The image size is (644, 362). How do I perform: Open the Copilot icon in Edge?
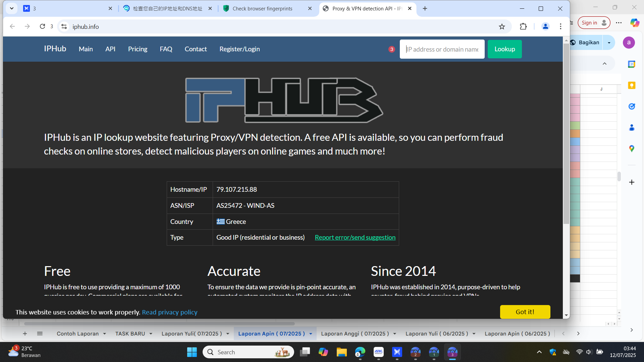point(635,23)
